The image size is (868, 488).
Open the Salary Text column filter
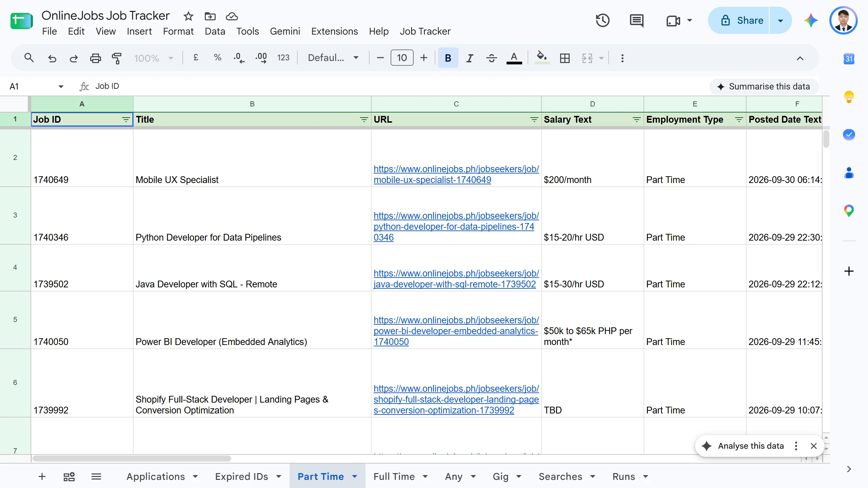(636, 120)
